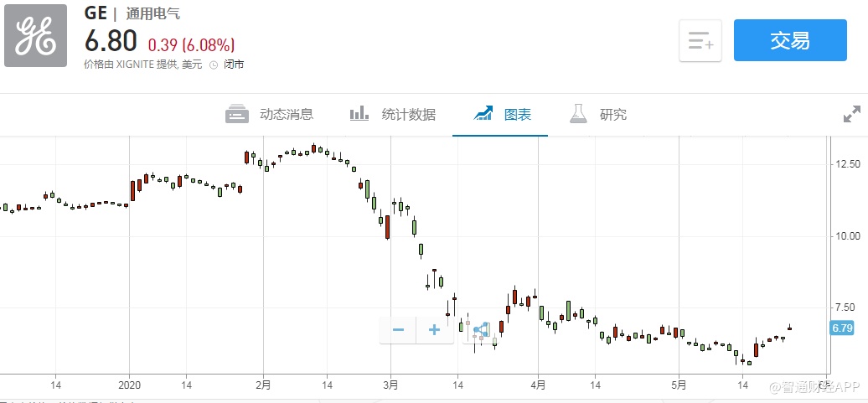
Task: Zoom in the chart with plus button
Action: (x=434, y=330)
